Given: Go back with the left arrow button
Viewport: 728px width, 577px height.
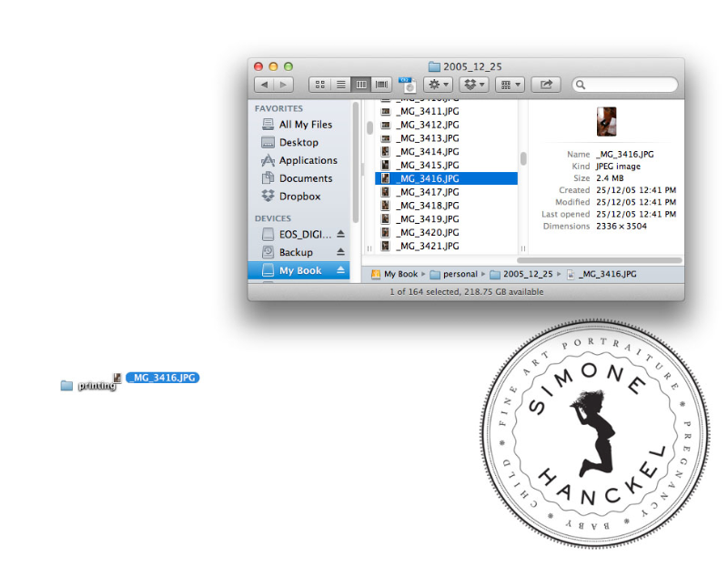Looking at the screenshot, I should (x=264, y=85).
